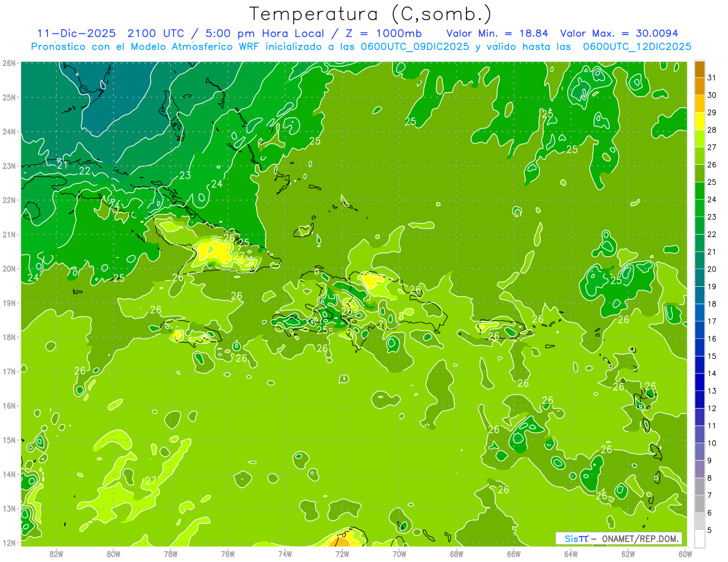Click the blue 'Sis' logo text
The width and height of the screenshot is (728, 562).
point(571,538)
